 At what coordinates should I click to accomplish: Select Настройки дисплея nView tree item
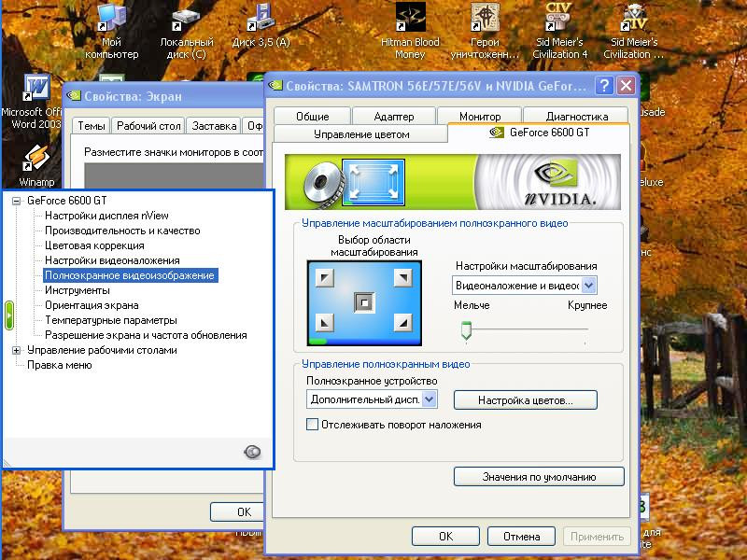click(106, 216)
